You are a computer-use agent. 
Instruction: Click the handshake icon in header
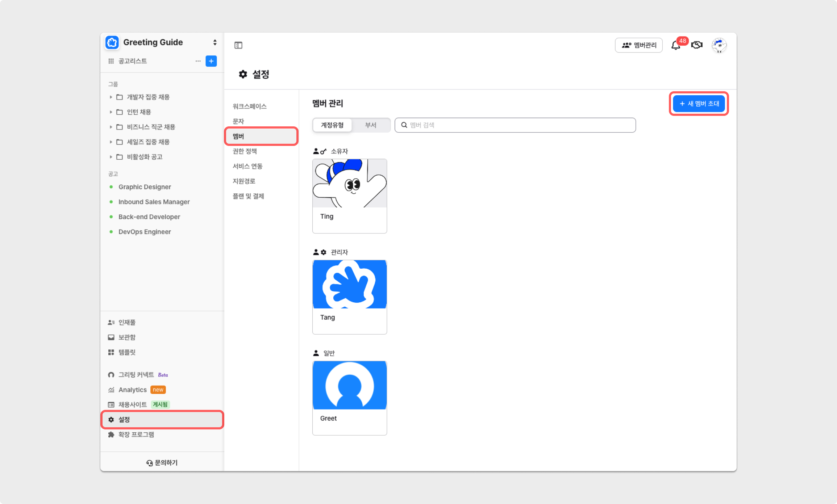pyautogui.click(x=696, y=45)
